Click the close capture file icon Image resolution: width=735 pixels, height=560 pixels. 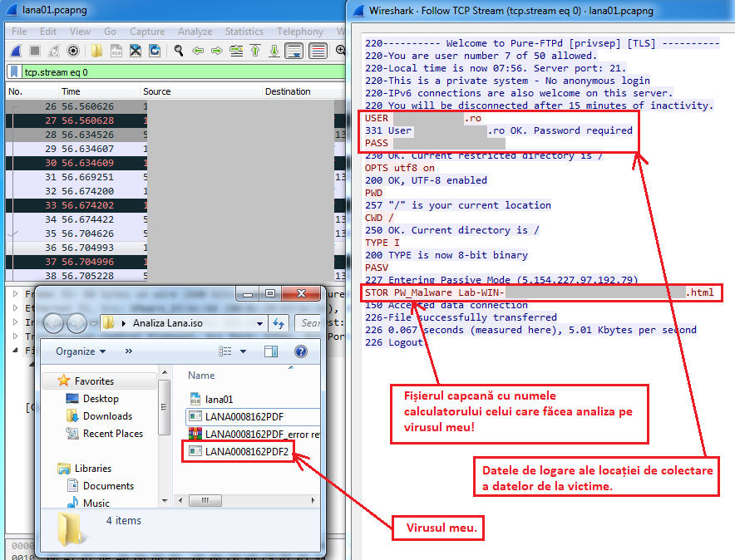tap(136, 51)
